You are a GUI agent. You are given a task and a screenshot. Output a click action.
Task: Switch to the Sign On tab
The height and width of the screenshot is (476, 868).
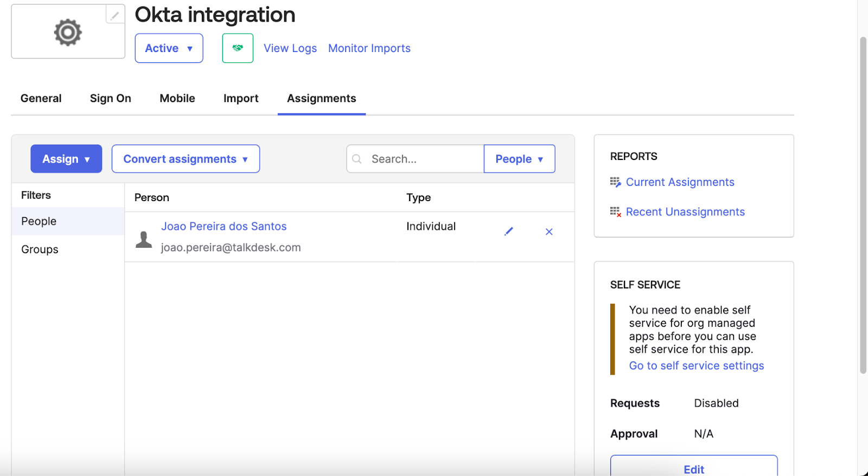tap(111, 98)
